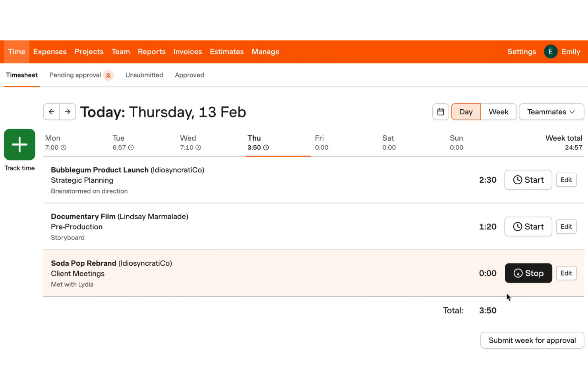The width and height of the screenshot is (588, 392).
Task: Open the calendar date picker icon
Action: (440, 112)
